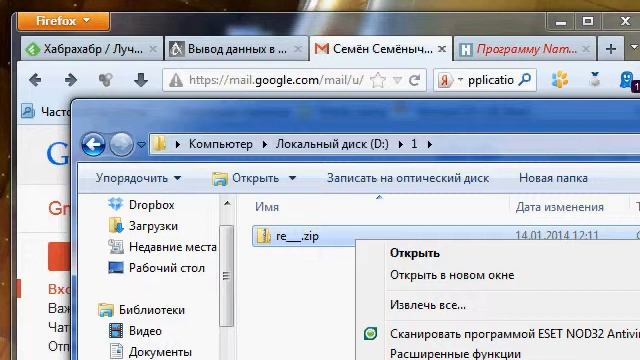640x360 pixels.
Task: Choose Извлечь все... in context menu
Action: (428, 305)
